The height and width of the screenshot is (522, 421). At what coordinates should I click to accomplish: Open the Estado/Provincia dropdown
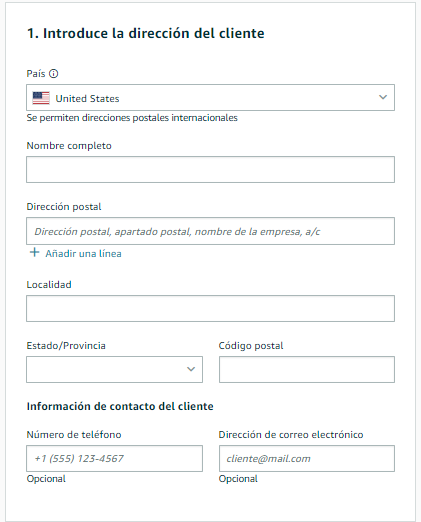[114, 369]
